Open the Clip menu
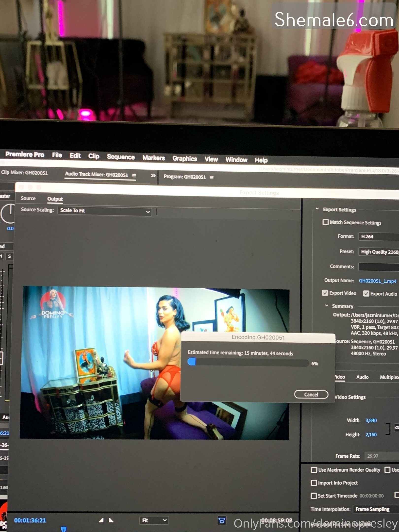This screenshot has height=532, width=399. [x=94, y=156]
